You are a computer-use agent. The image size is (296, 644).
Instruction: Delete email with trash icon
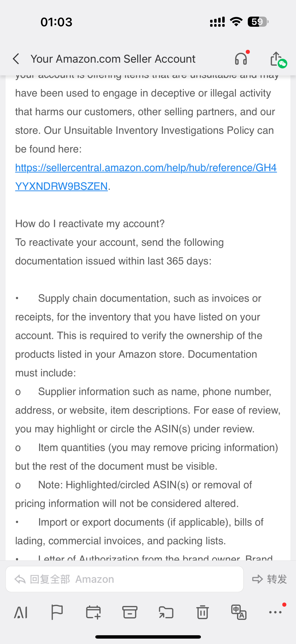click(x=202, y=612)
